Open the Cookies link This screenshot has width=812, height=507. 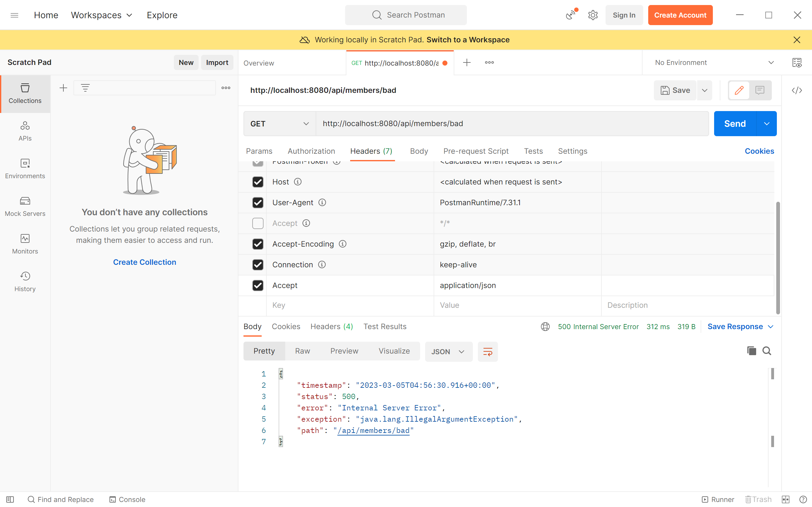[x=759, y=151]
